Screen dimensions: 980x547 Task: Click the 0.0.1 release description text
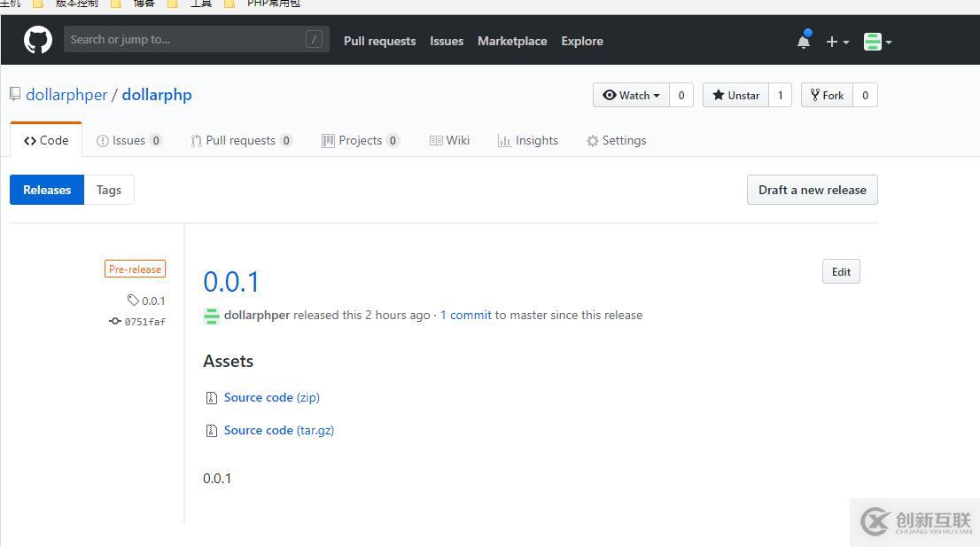pos(217,478)
